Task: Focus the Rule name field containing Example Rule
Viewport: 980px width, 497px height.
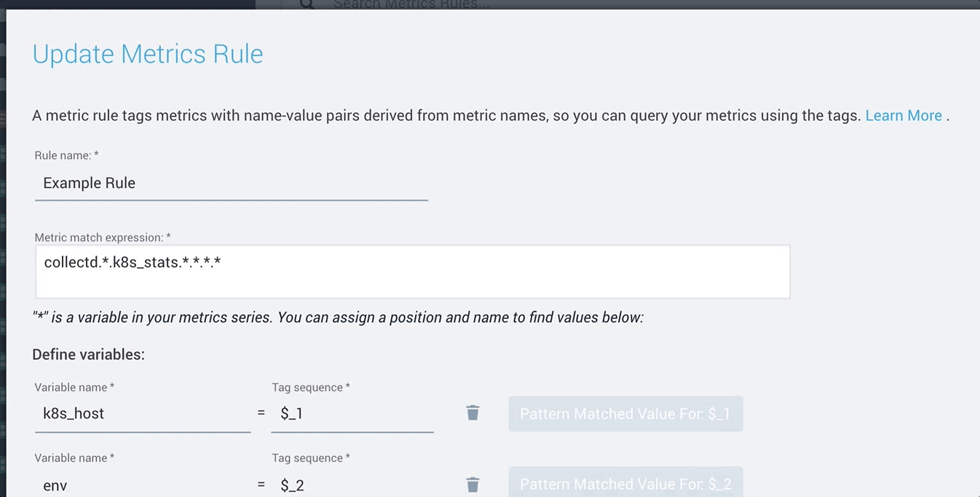Action: [231, 183]
